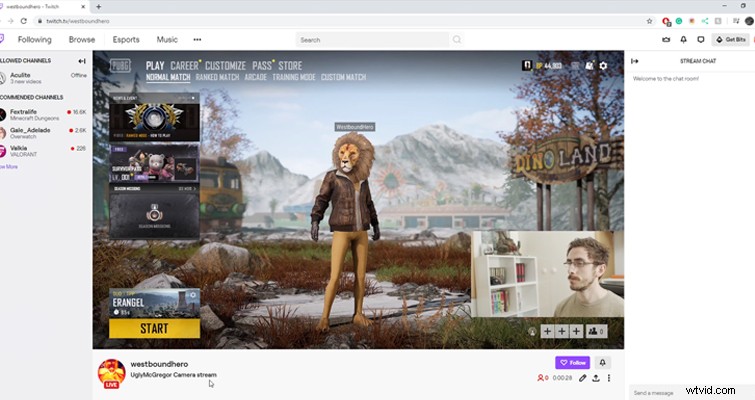
Task: Open the Chrome profile avatar
Action: tap(749, 21)
